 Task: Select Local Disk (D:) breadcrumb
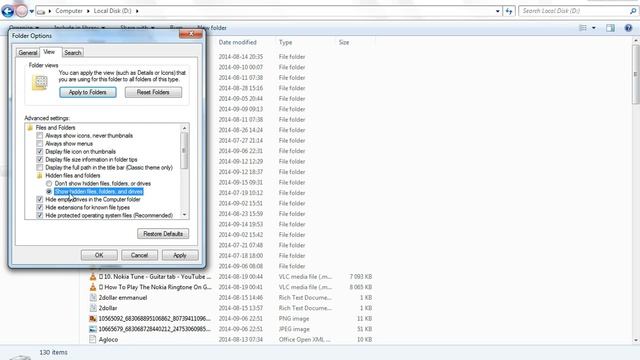(x=112, y=11)
